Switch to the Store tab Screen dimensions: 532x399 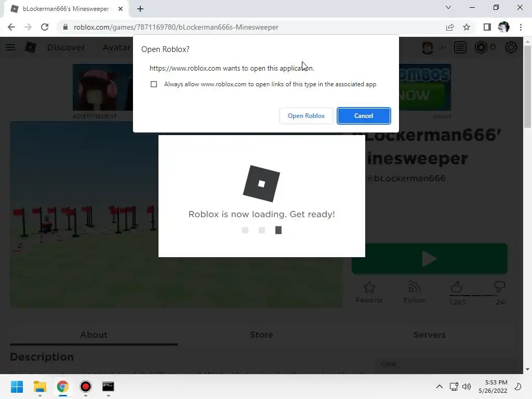click(x=261, y=335)
